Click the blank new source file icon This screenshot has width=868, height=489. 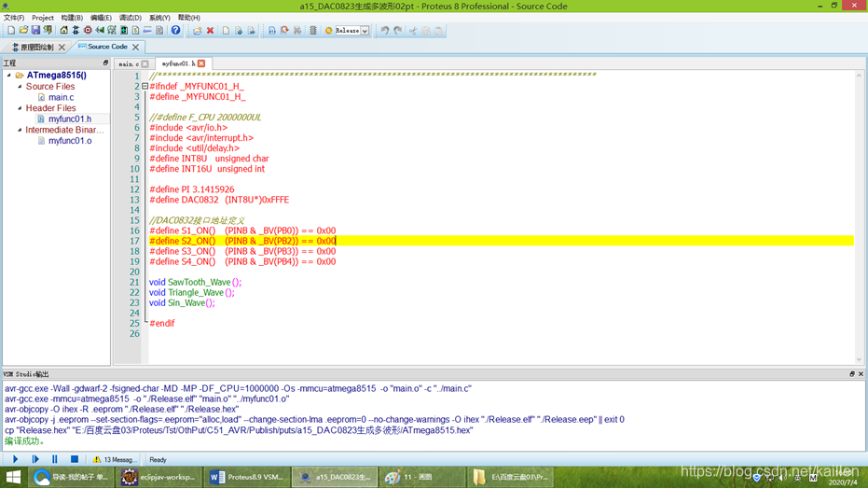[226, 31]
